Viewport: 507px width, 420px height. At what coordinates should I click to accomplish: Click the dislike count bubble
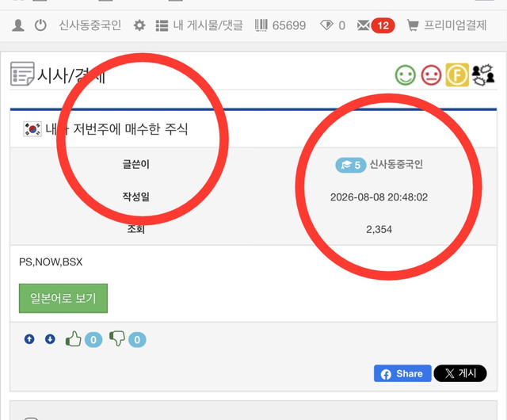point(137,340)
